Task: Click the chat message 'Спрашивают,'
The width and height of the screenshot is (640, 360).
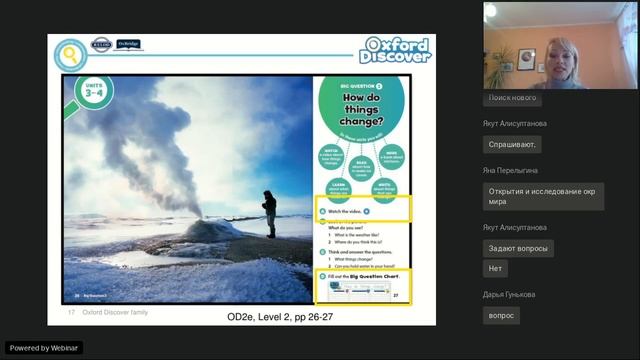Action: tap(512, 144)
